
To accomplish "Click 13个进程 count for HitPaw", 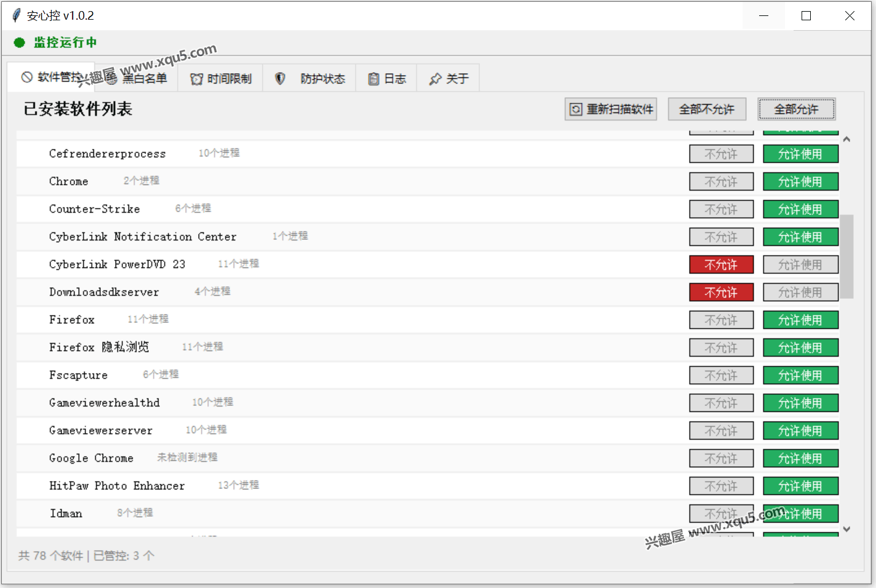I will [x=239, y=485].
